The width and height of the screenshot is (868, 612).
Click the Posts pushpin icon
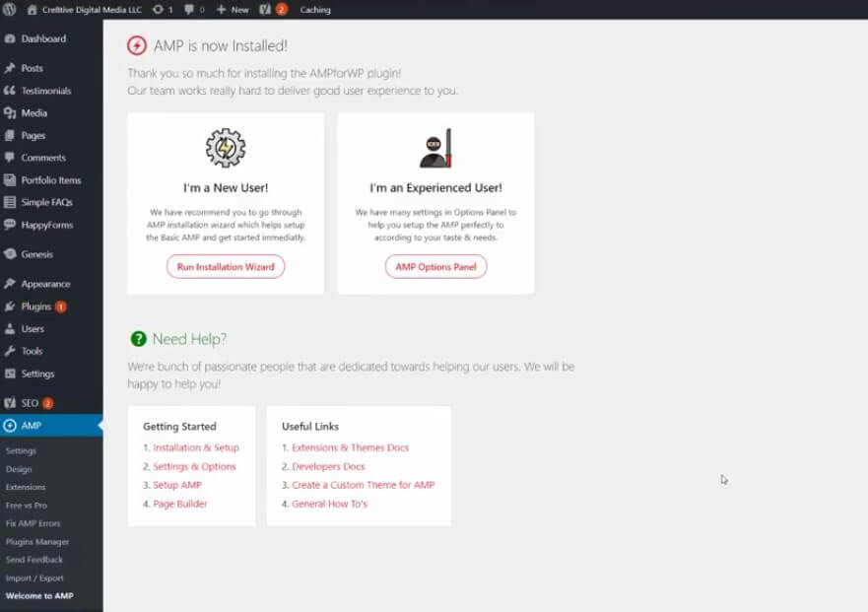click(10, 68)
